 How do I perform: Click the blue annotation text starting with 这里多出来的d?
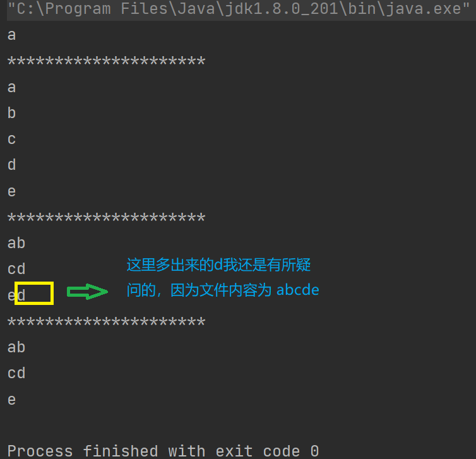[x=218, y=265]
